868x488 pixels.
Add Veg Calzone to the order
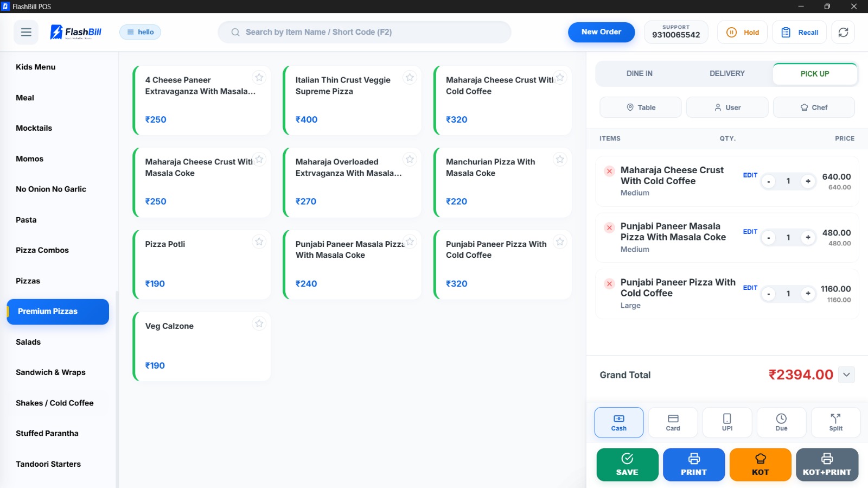click(202, 346)
